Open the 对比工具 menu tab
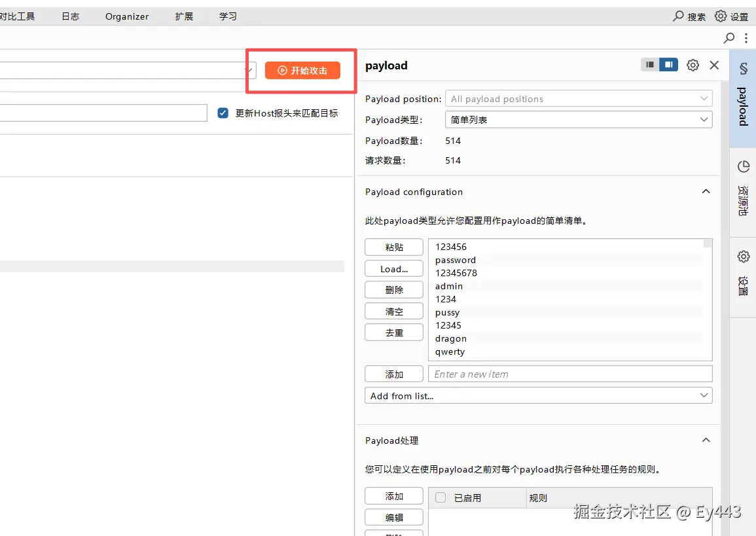Screen dimensions: 756x536 pos(18,16)
